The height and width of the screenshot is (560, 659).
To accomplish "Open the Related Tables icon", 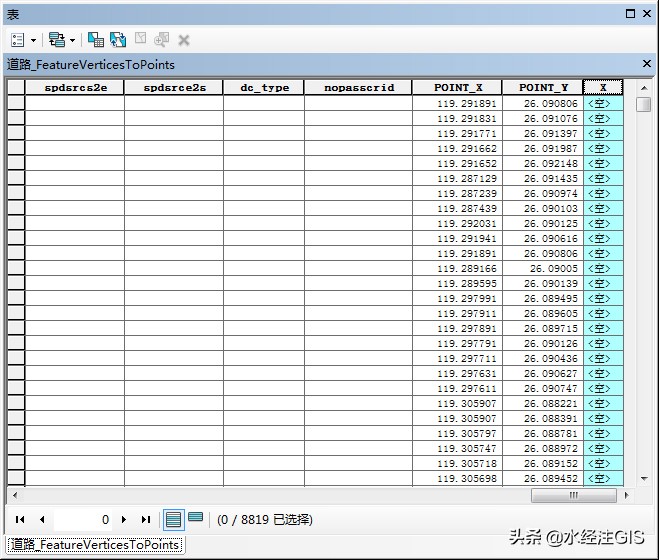I will coord(57,40).
